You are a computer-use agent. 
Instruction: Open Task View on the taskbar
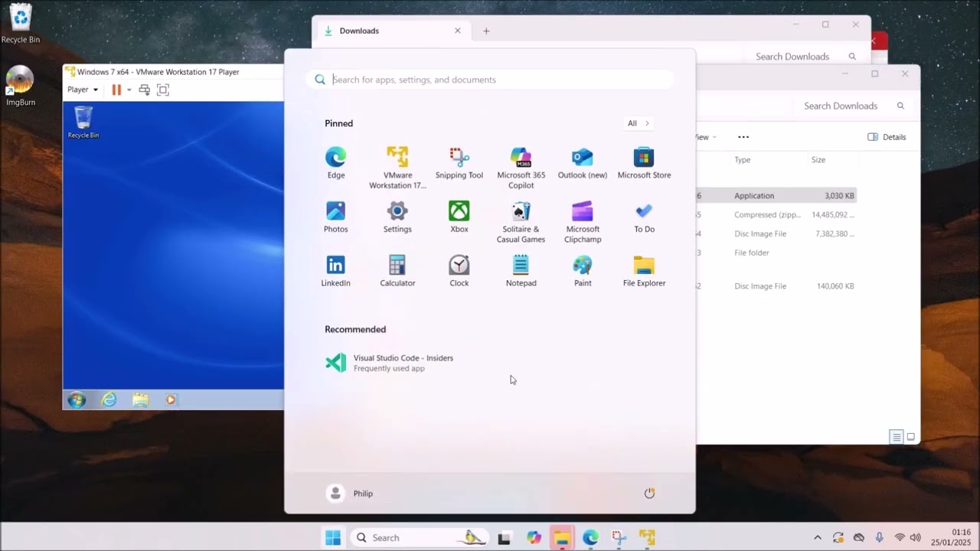[x=504, y=538]
